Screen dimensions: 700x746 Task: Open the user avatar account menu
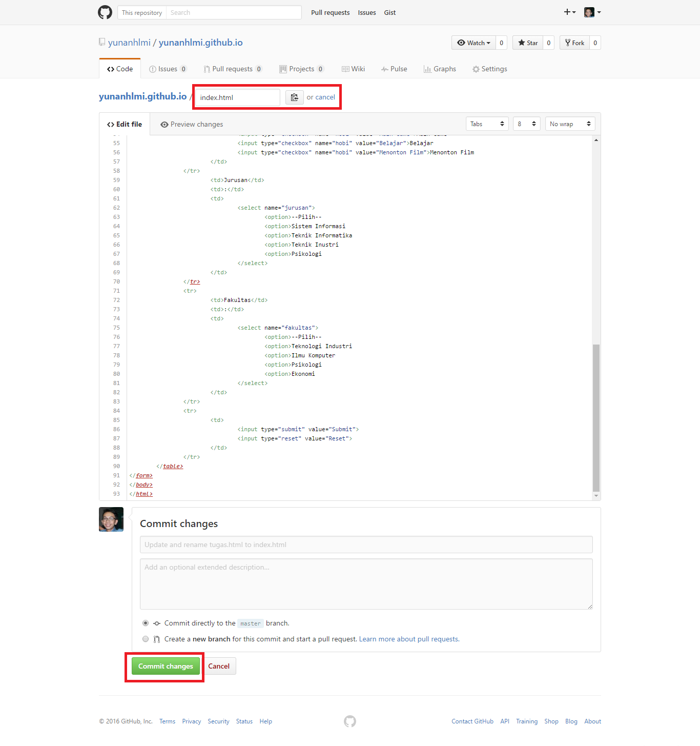[592, 12]
